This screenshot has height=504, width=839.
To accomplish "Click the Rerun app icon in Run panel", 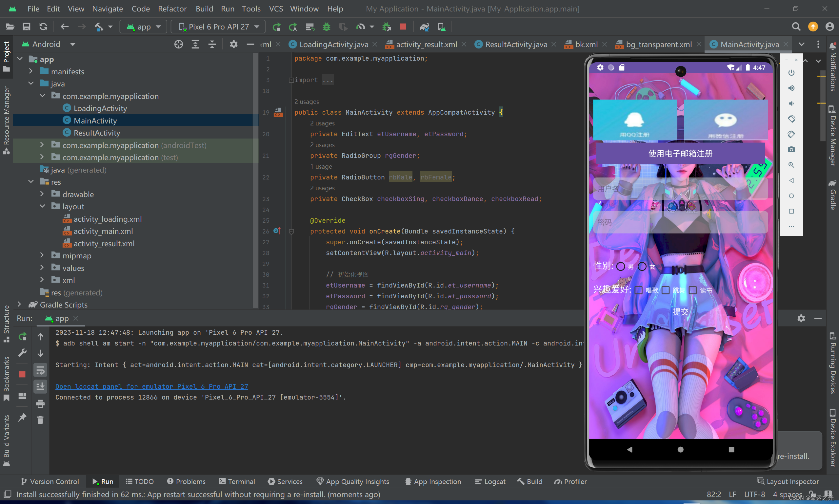I will click(22, 337).
